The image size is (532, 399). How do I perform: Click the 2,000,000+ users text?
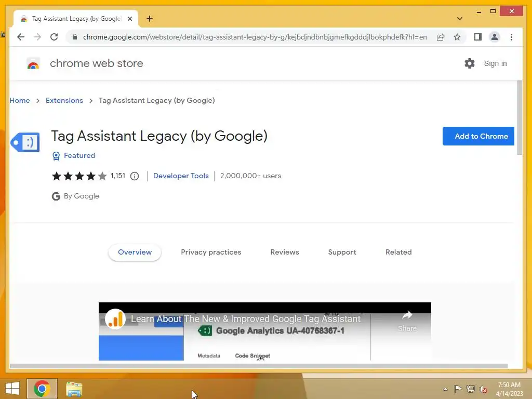tap(250, 176)
